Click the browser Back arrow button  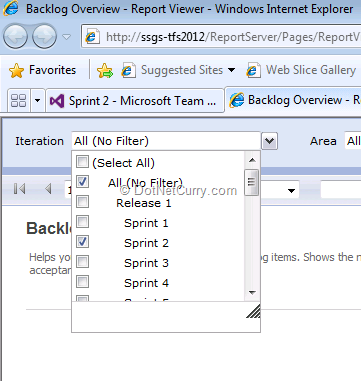(15, 36)
